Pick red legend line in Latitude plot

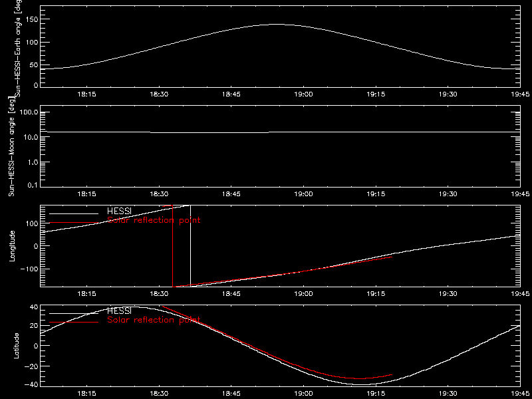74,322
